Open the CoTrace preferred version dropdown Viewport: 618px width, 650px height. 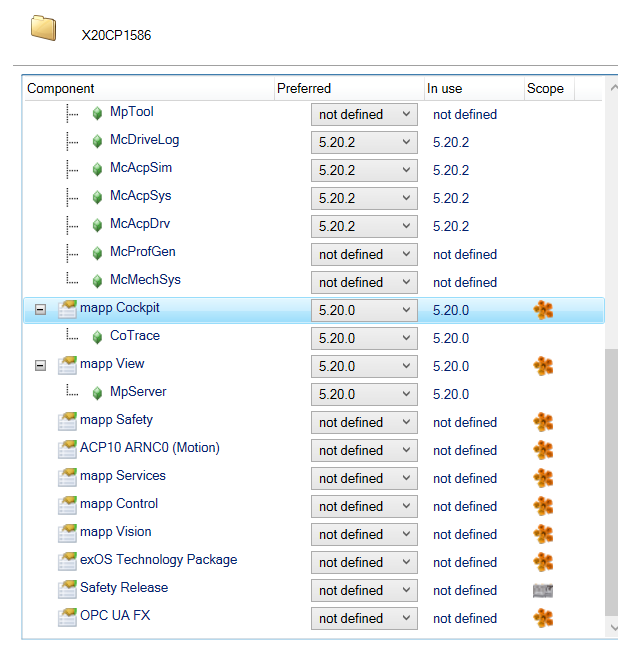[364, 338]
